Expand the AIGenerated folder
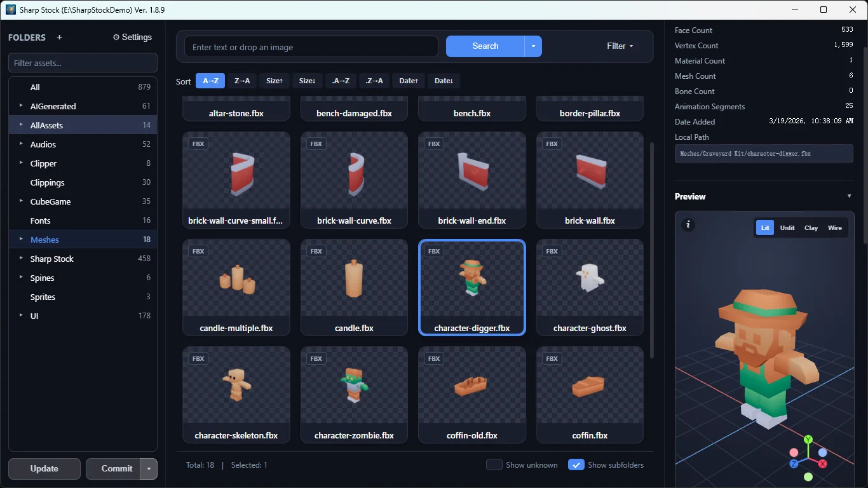 tap(21, 106)
